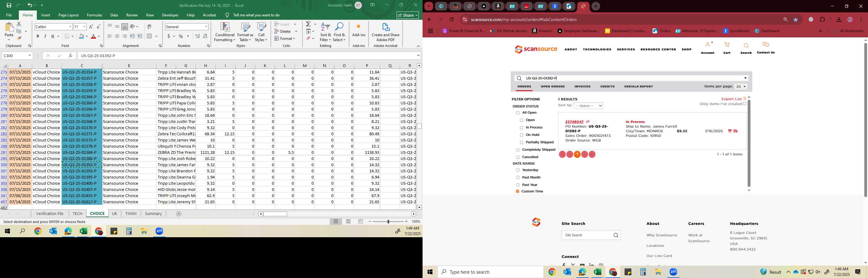The width and height of the screenshot is (868, 278).
Task: Switch to Verification File sheet tab
Action: pos(49,214)
